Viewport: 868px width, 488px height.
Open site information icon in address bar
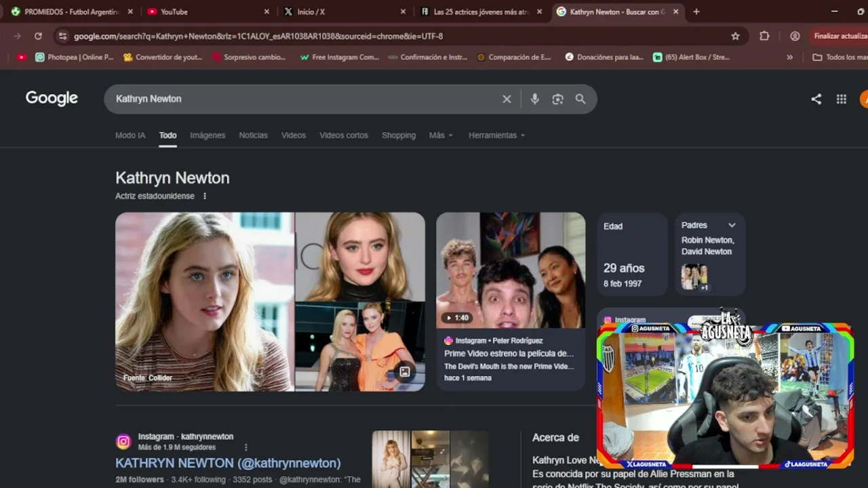point(62,36)
